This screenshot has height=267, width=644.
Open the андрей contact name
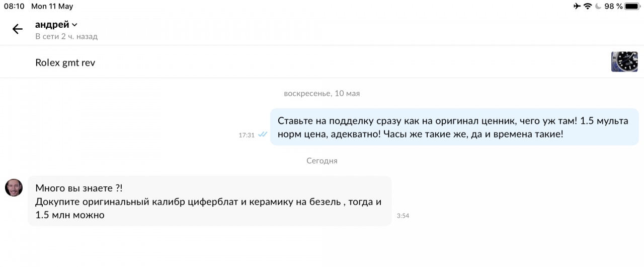(x=52, y=25)
